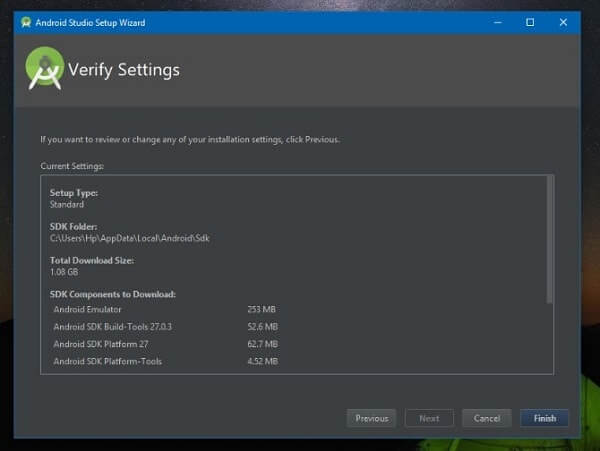
Task: Click the 'Setup Type:' label
Action: 74,192
